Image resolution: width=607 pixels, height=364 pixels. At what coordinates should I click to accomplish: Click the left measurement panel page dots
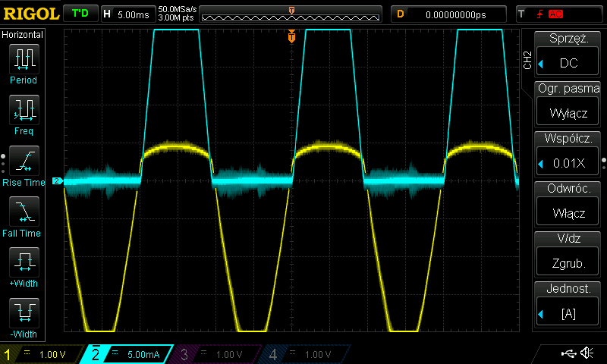pyautogui.click(x=3, y=164)
